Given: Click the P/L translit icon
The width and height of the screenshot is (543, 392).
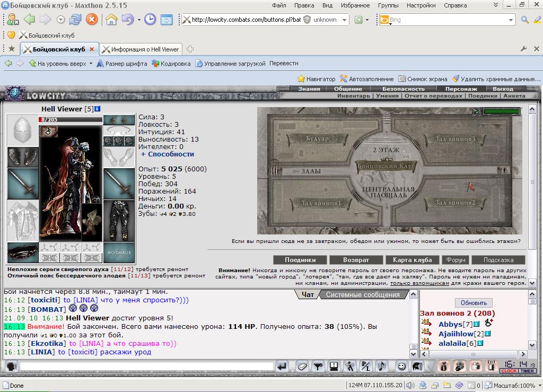Looking at the screenshot, I should coord(366,366).
